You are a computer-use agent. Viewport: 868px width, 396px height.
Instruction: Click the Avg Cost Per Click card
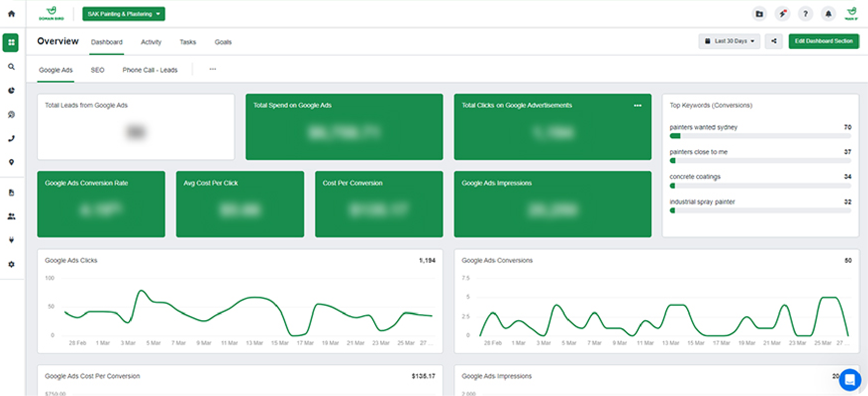(x=240, y=204)
